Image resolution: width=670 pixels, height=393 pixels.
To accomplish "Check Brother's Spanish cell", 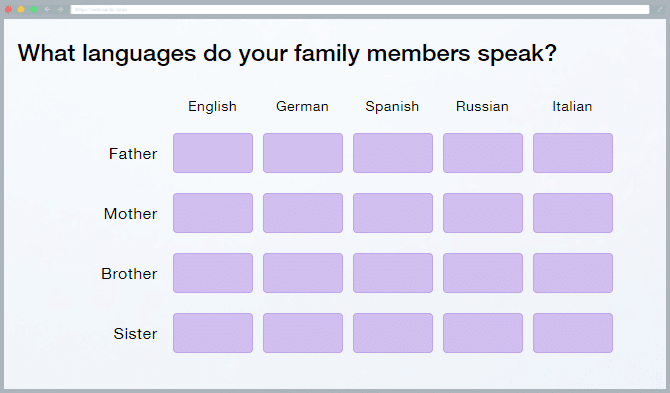I will pyautogui.click(x=393, y=273).
